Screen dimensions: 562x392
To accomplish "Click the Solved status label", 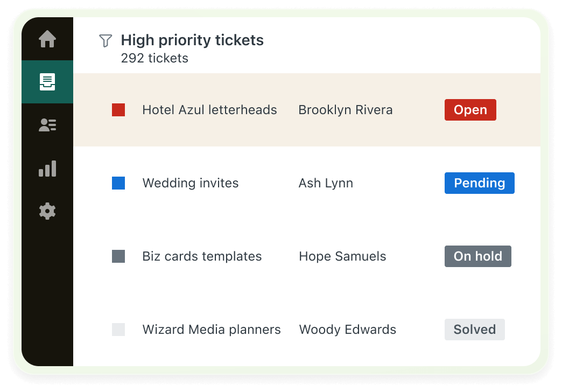I will 474,330.
